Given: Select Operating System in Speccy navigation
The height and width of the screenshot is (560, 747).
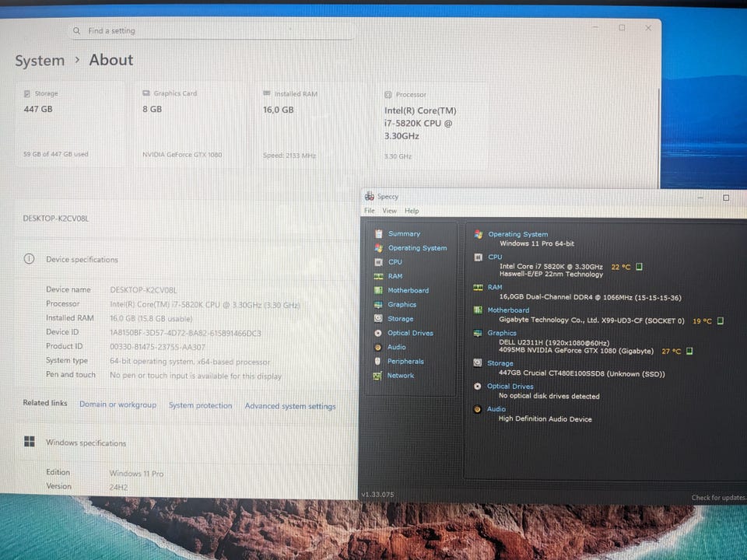Looking at the screenshot, I should point(417,248).
